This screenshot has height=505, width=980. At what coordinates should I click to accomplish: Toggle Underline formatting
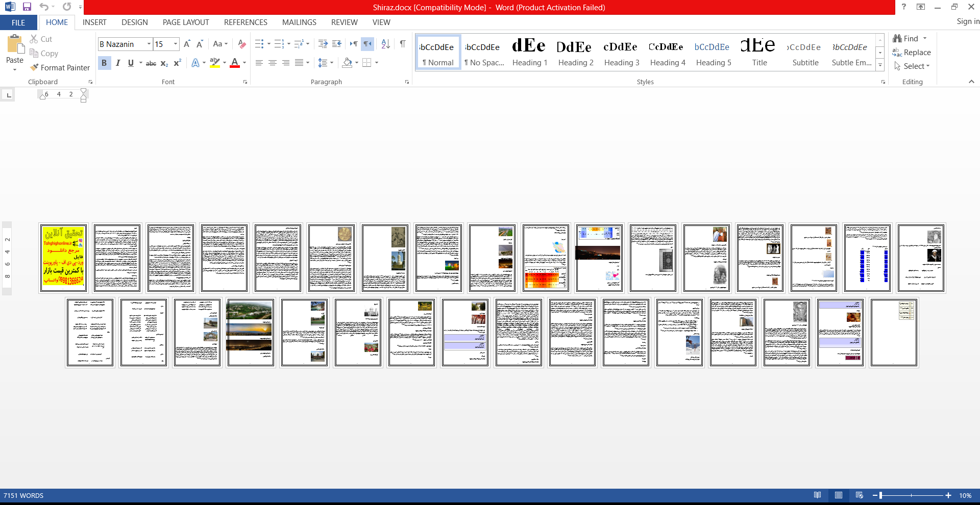(131, 63)
